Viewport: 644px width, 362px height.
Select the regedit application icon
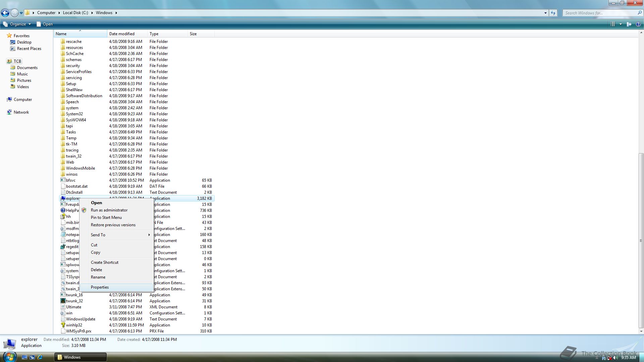pyautogui.click(x=63, y=247)
